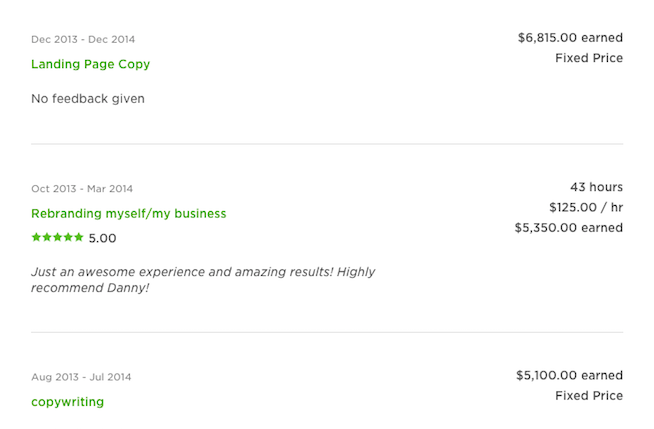This screenshot has height=429, width=654.
Task: Click the first green star of the rating
Action: click(x=36, y=238)
